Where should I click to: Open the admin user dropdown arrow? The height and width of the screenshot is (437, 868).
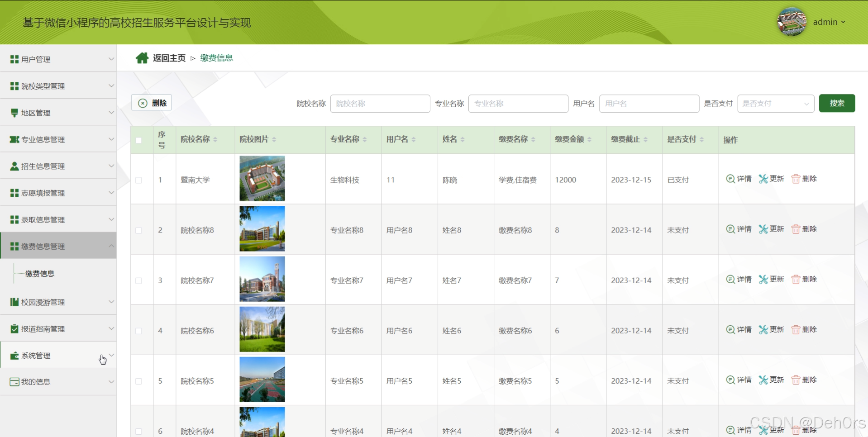tap(843, 22)
